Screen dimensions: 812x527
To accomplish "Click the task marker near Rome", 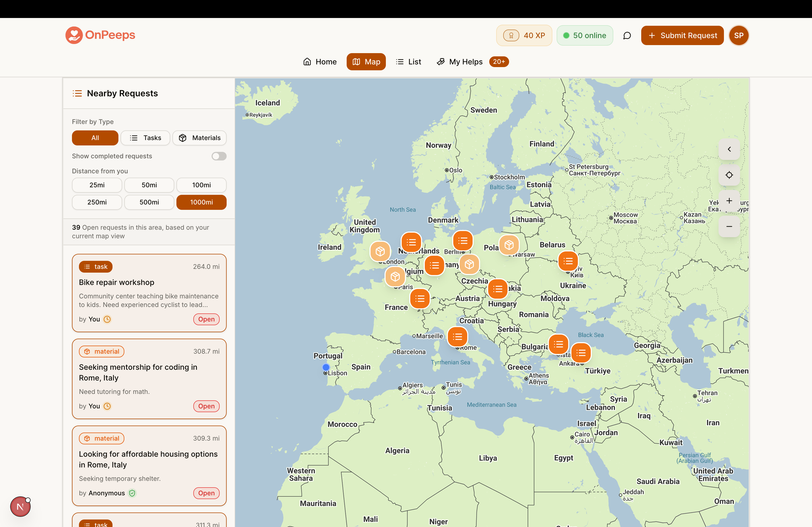I will coord(457,337).
